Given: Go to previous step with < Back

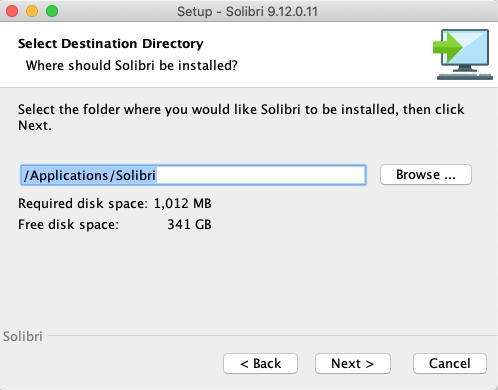Looking at the screenshot, I should [x=260, y=363].
